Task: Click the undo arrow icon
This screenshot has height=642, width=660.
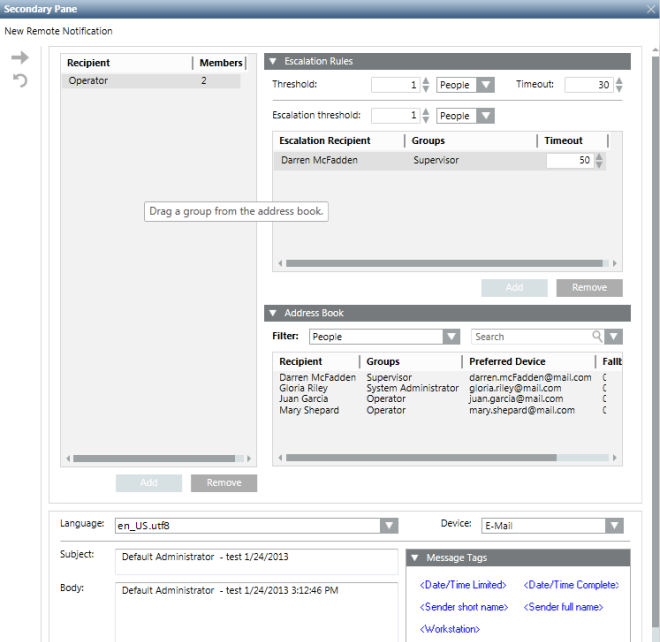Action: (18, 80)
